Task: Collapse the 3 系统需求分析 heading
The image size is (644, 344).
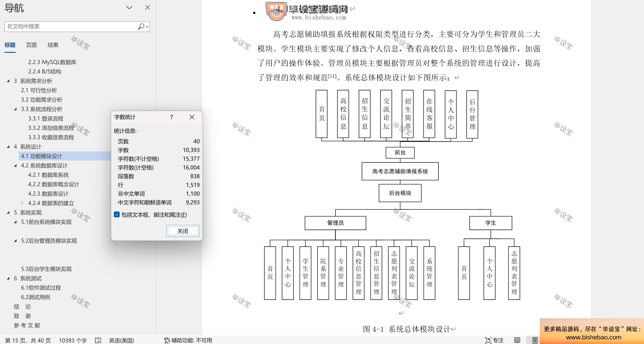Action: coord(8,81)
